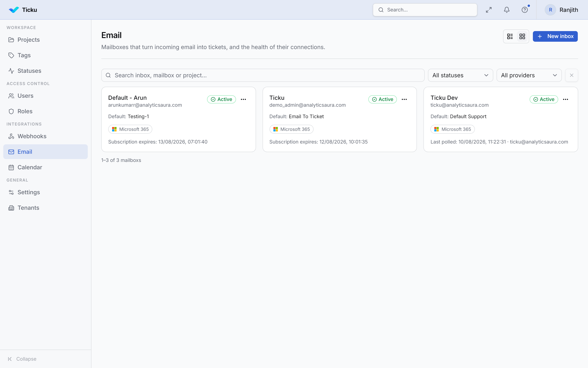Click the search magnifier icon in top bar

tap(381, 10)
